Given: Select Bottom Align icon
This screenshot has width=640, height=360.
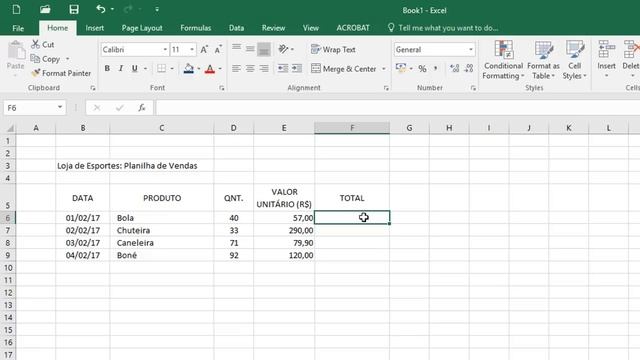Looking at the screenshot, I should (264, 49).
